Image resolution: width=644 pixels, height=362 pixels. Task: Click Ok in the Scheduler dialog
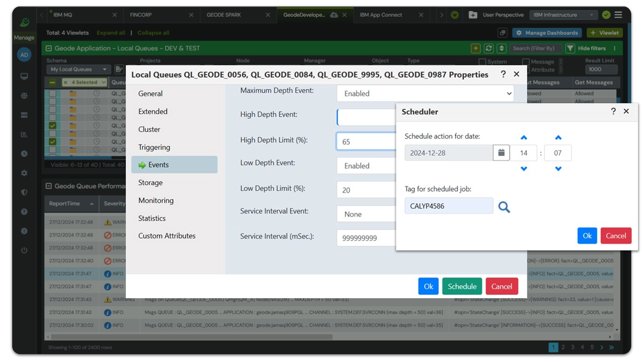(x=587, y=236)
